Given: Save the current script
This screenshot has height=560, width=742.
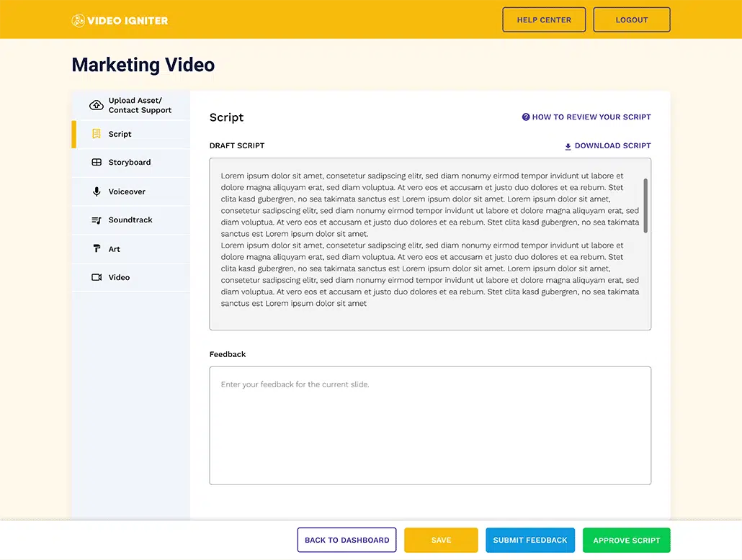Looking at the screenshot, I should pyautogui.click(x=441, y=540).
